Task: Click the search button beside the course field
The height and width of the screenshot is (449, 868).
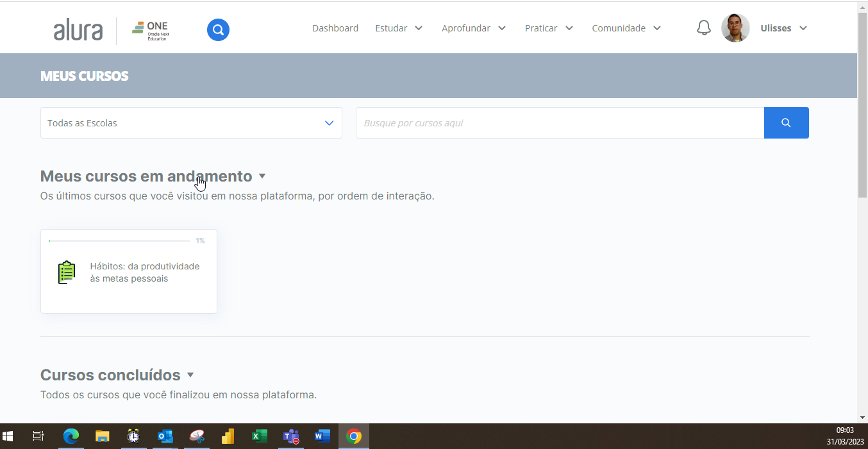Action: [786, 123]
